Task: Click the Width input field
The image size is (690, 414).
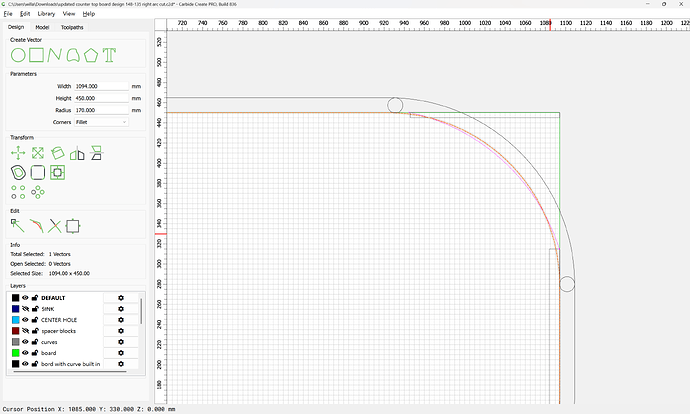Action: (x=100, y=86)
